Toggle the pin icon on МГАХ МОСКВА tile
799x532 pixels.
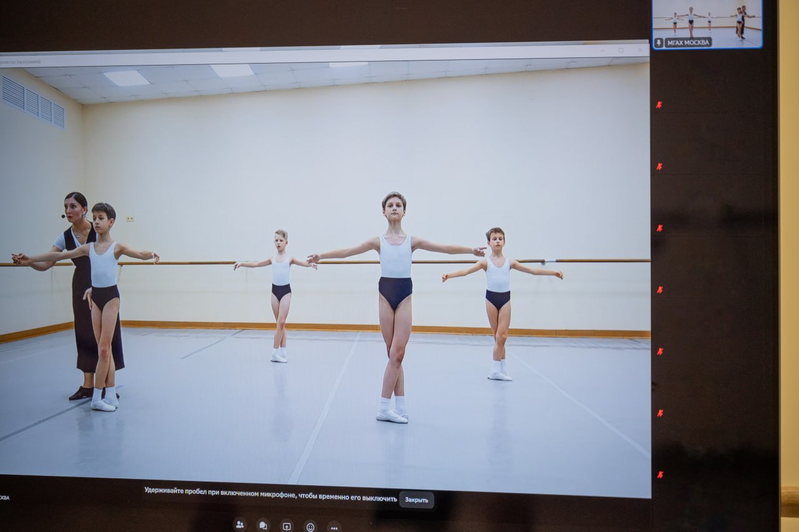(x=659, y=42)
